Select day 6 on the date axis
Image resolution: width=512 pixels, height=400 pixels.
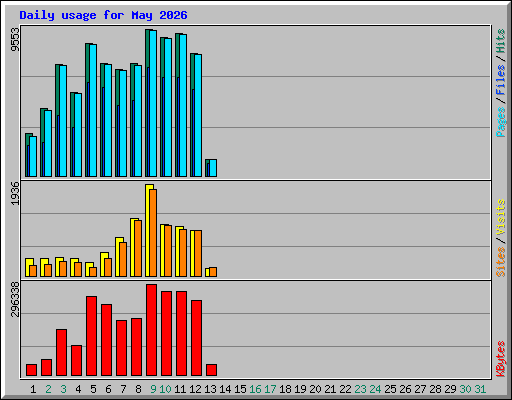coord(108,389)
